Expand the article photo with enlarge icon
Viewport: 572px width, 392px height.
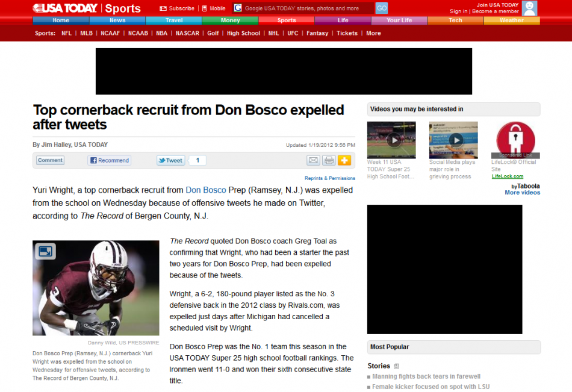[x=46, y=251]
